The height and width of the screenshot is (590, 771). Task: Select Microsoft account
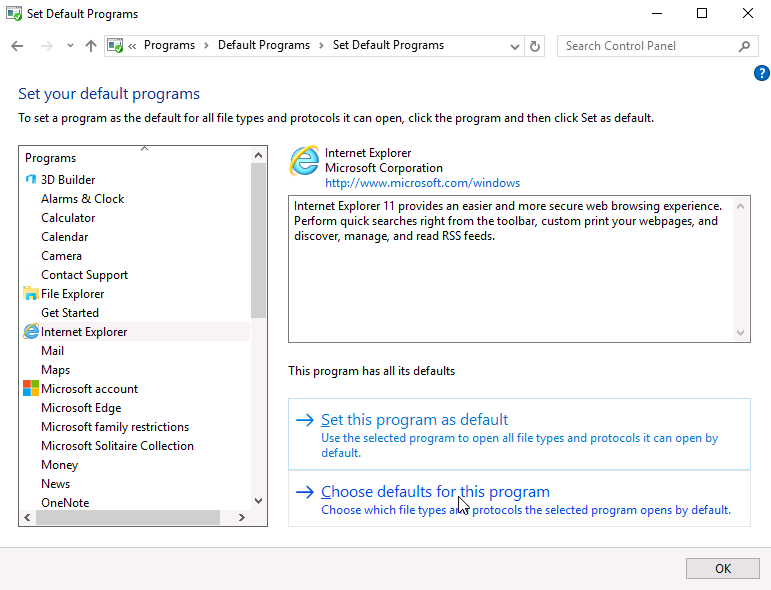click(x=89, y=389)
